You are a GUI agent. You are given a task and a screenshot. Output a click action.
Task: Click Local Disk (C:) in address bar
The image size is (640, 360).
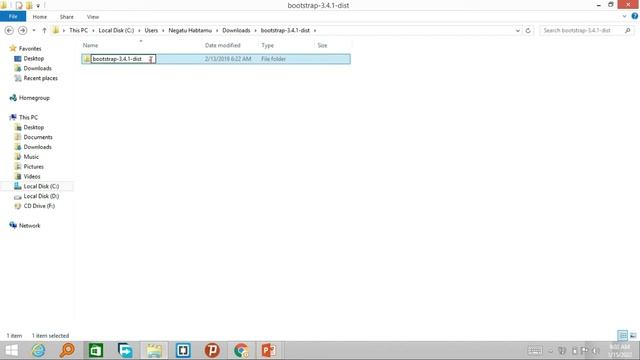[116, 31]
